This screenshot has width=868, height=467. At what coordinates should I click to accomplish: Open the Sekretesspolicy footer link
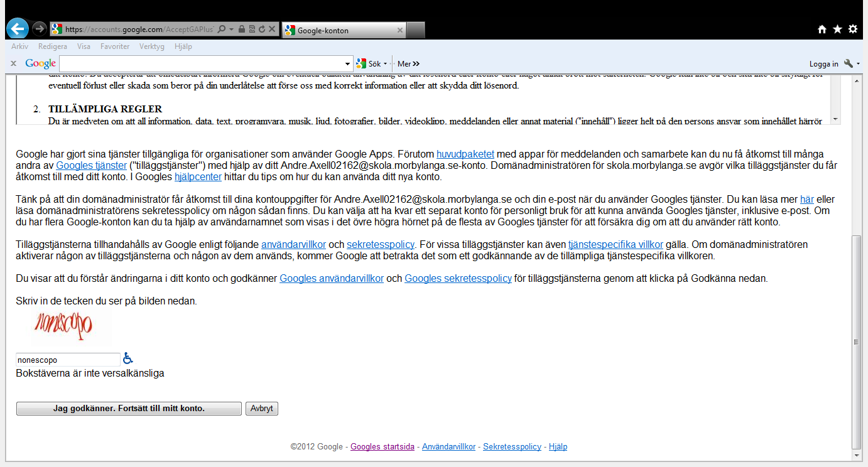pyautogui.click(x=512, y=447)
